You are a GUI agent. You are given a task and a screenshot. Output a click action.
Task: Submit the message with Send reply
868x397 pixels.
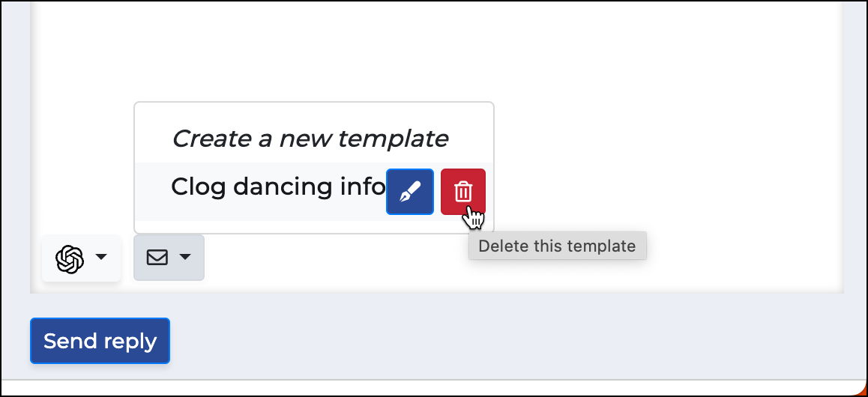click(x=100, y=341)
